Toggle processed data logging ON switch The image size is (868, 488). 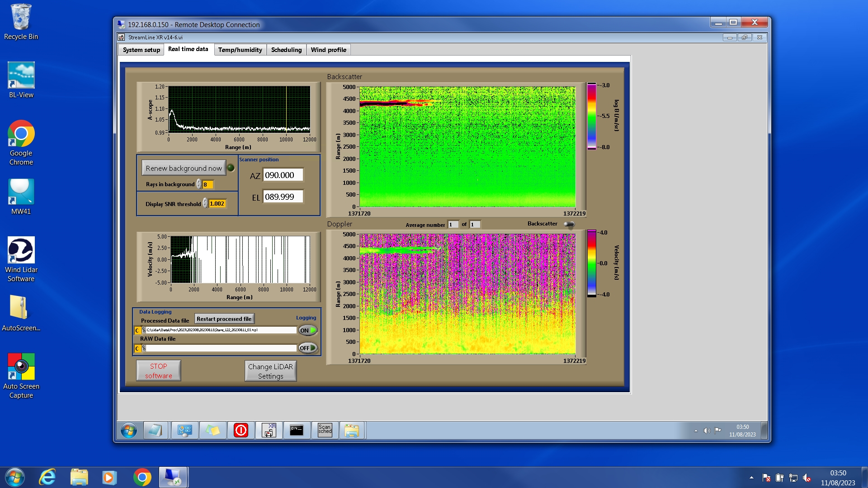coord(308,330)
